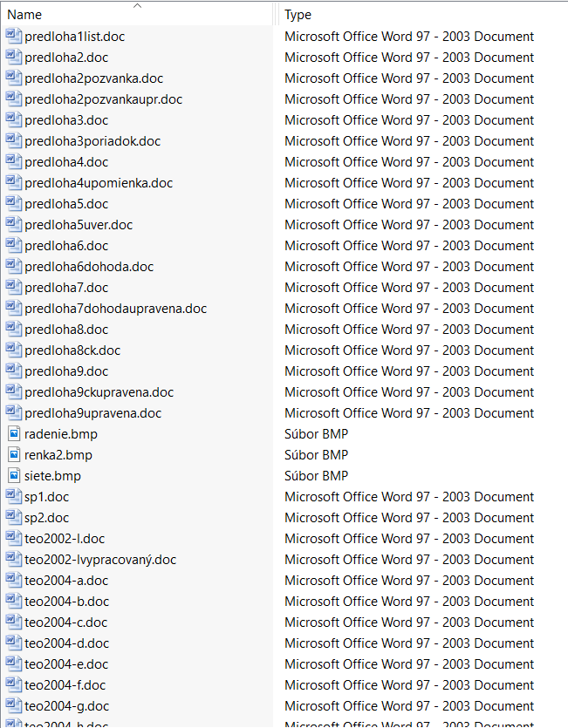Select the file predloha9upravena.doc
Screen dimensions: 568x728
click(93, 412)
